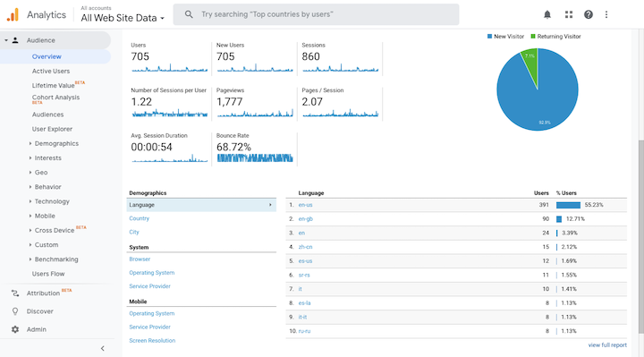Select Service Provider under Mobile

149,327
